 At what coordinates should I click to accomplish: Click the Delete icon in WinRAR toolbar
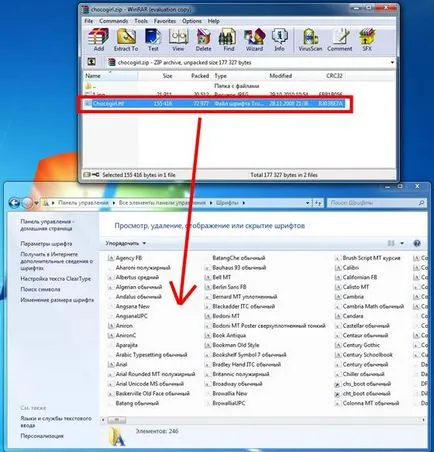click(x=203, y=39)
